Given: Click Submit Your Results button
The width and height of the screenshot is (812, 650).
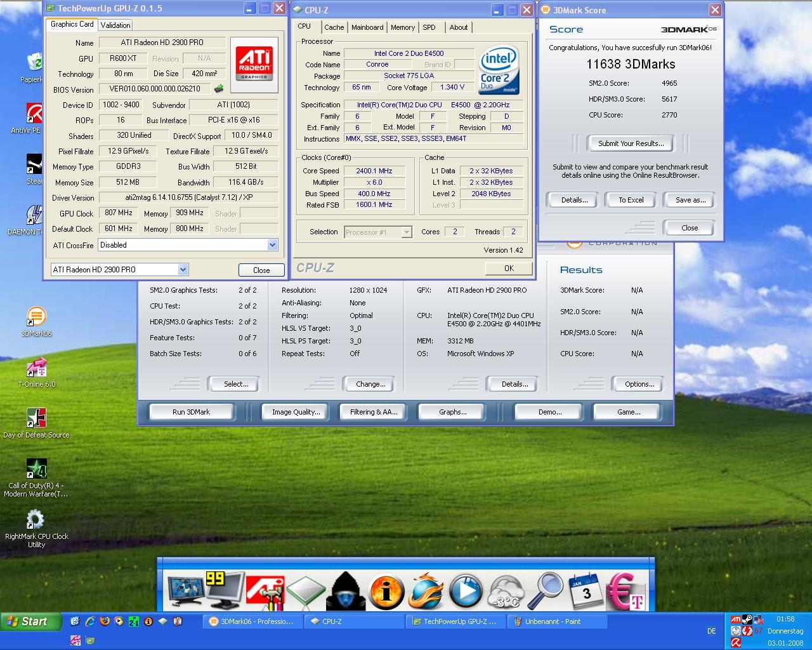Looking at the screenshot, I should point(631,143).
